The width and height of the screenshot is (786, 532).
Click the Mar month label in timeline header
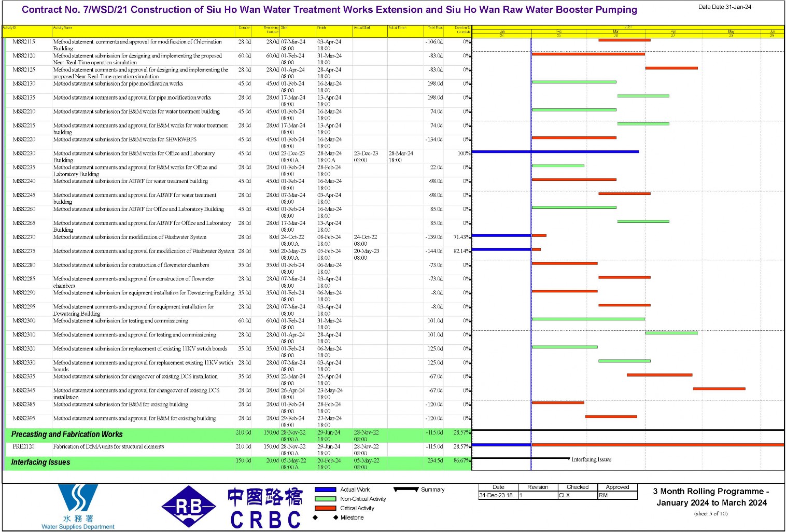click(x=615, y=31)
